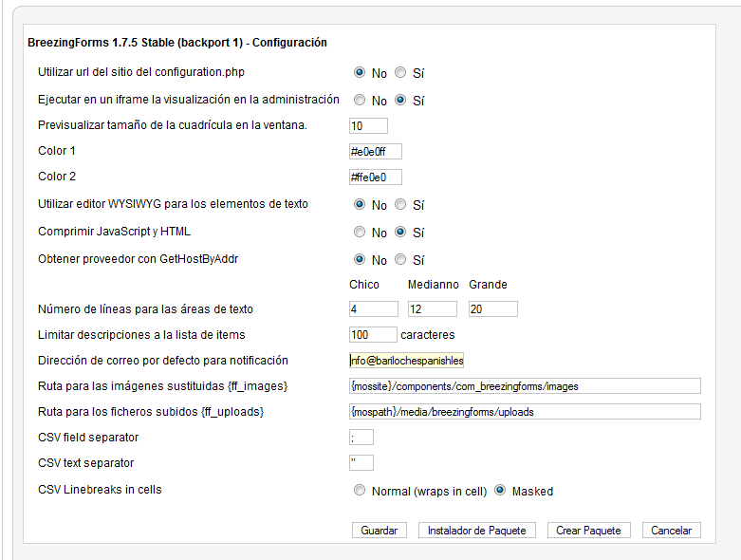Screen dimensions: 741x560
Task: Click the Guardar button
Action: (x=379, y=531)
